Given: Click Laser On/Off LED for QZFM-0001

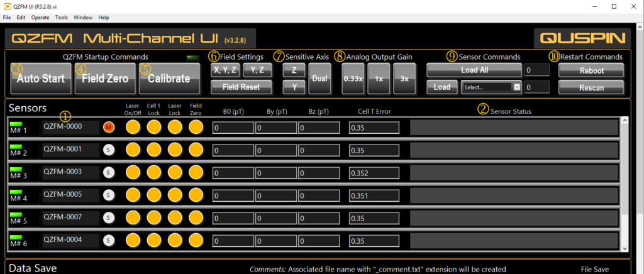Looking at the screenshot, I should [x=133, y=150].
